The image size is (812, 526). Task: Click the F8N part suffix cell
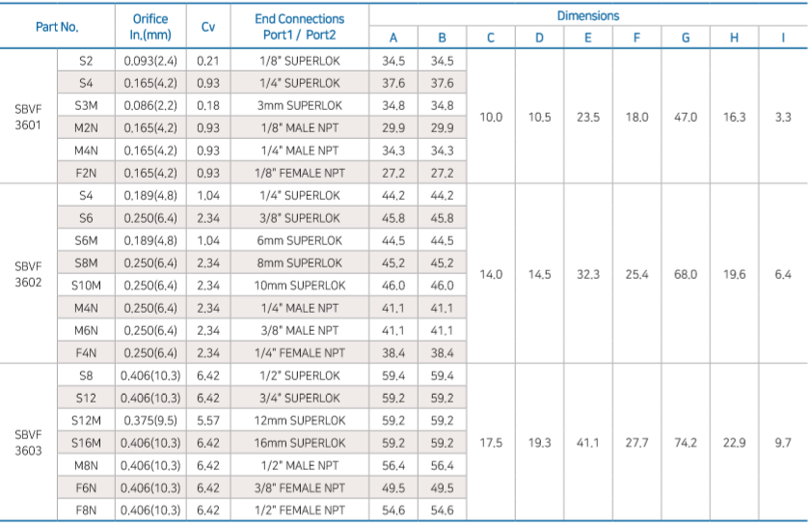[86, 511]
